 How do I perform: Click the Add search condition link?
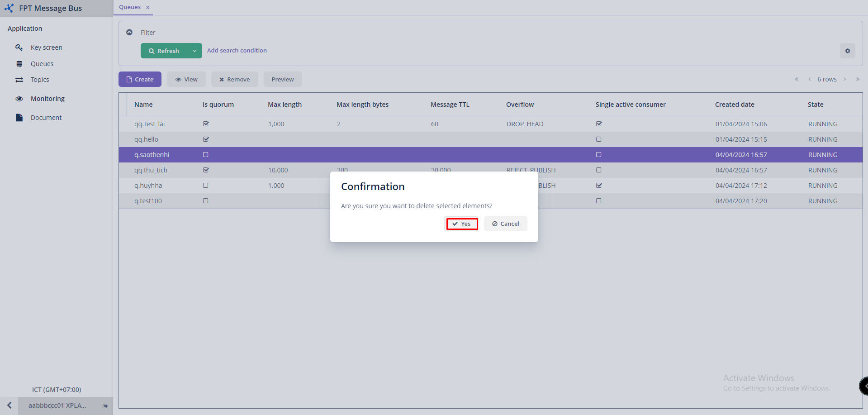[237, 51]
